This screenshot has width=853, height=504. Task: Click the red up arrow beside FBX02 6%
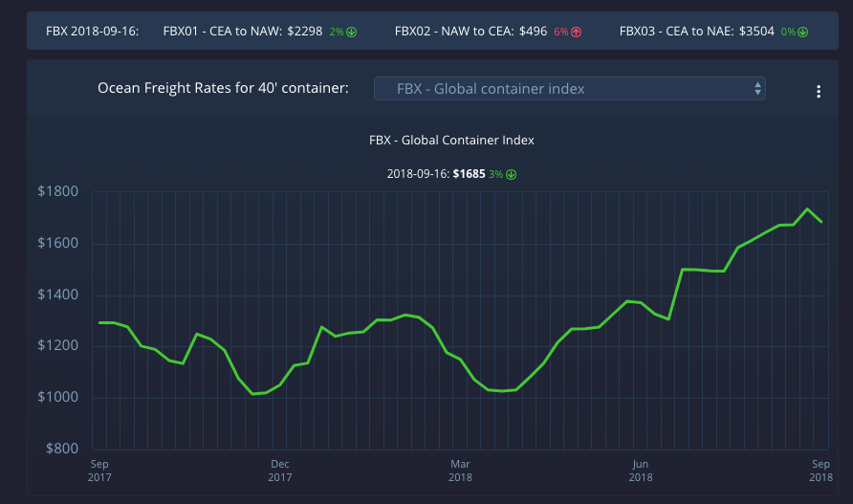pos(576,32)
